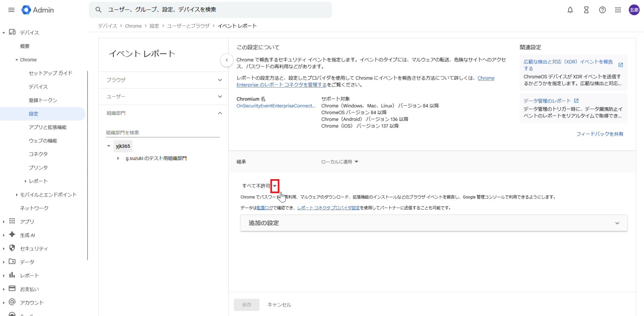Expand g.suzuki のテスト用組織部門 tree node
Viewport: 644px width, 316px height.
[x=118, y=158]
